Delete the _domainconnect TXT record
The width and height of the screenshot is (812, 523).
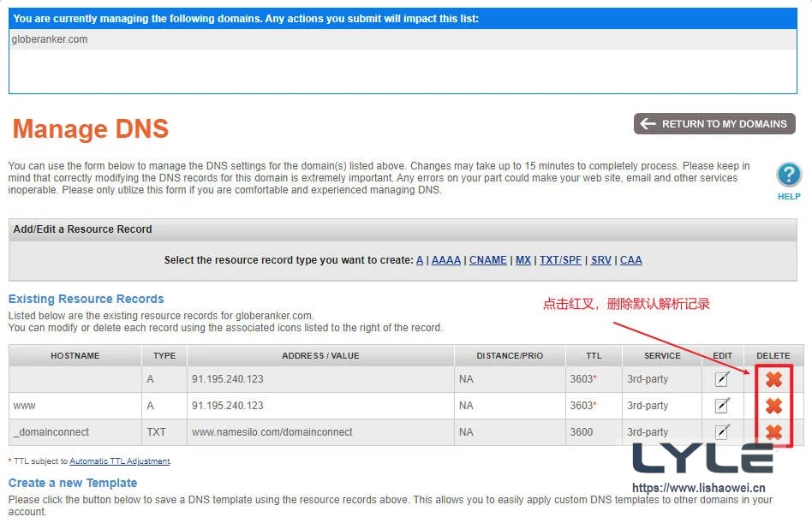coord(773,432)
